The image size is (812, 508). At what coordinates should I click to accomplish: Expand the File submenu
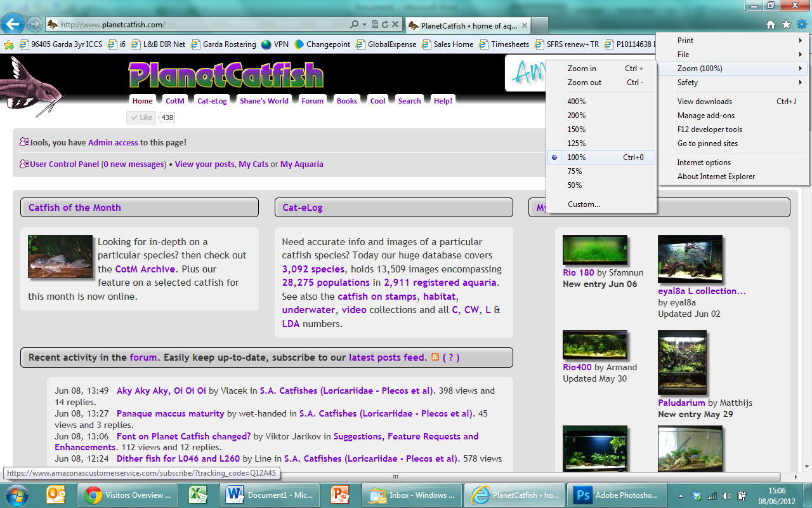point(733,55)
